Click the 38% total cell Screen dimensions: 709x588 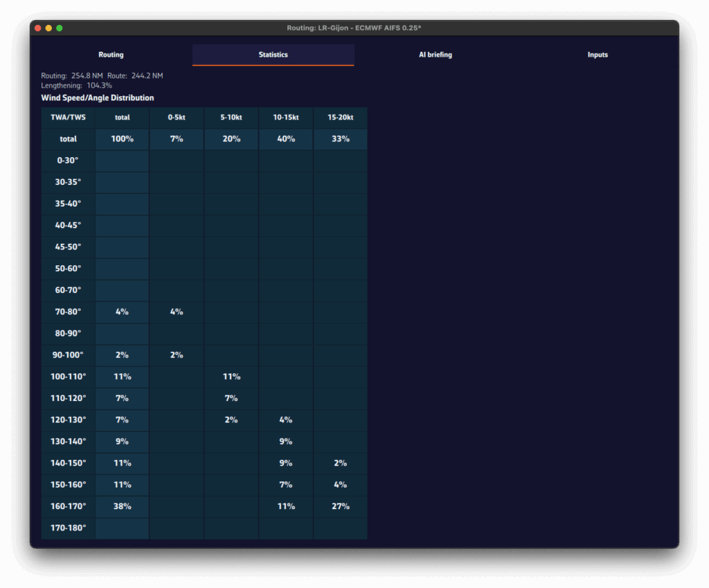(x=122, y=506)
